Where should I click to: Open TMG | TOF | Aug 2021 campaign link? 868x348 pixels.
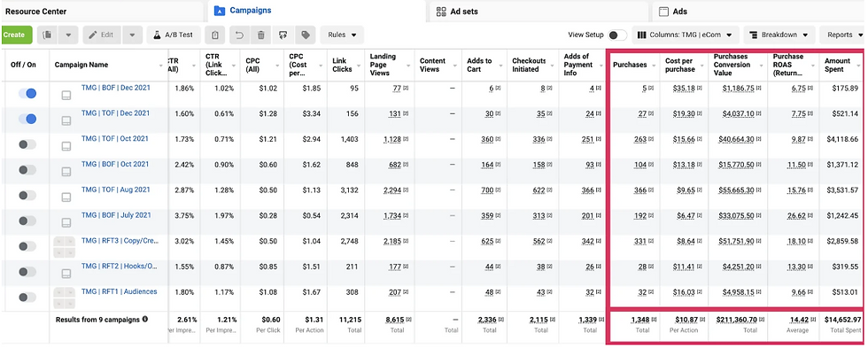116,189
